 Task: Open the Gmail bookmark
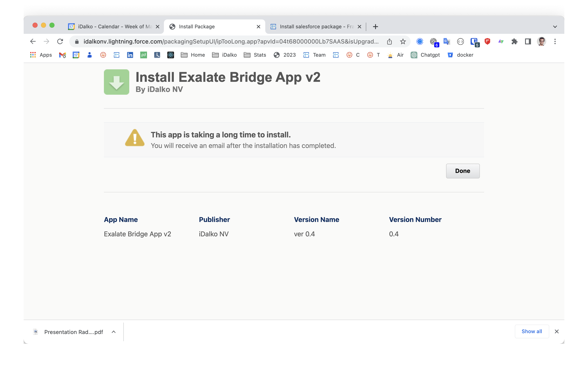coord(62,55)
